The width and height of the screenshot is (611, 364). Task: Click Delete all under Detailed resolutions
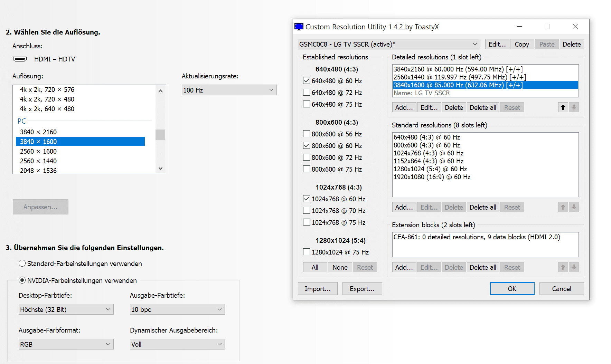pyautogui.click(x=483, y=107)
